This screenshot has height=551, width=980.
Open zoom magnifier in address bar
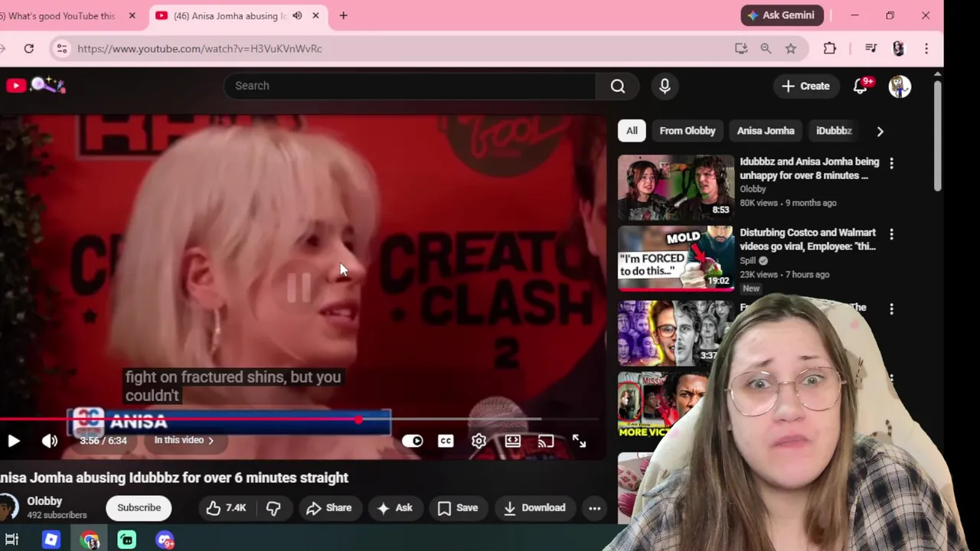click(766, 48)
